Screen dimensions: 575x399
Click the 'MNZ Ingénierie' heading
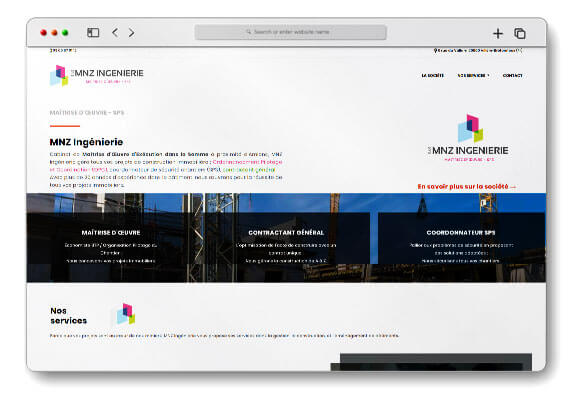click(x=86, y=142)
